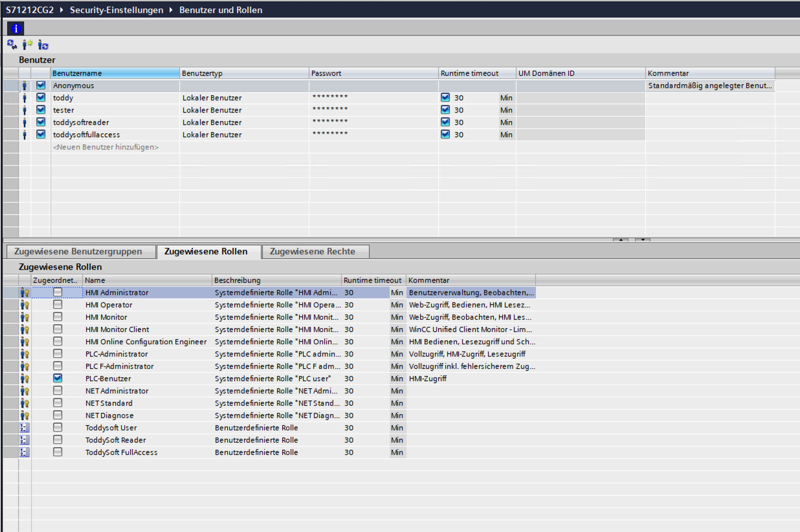
Task: Assign the ToddySoft FullAccess role checkbox
Action: click(x=58, y=452)
